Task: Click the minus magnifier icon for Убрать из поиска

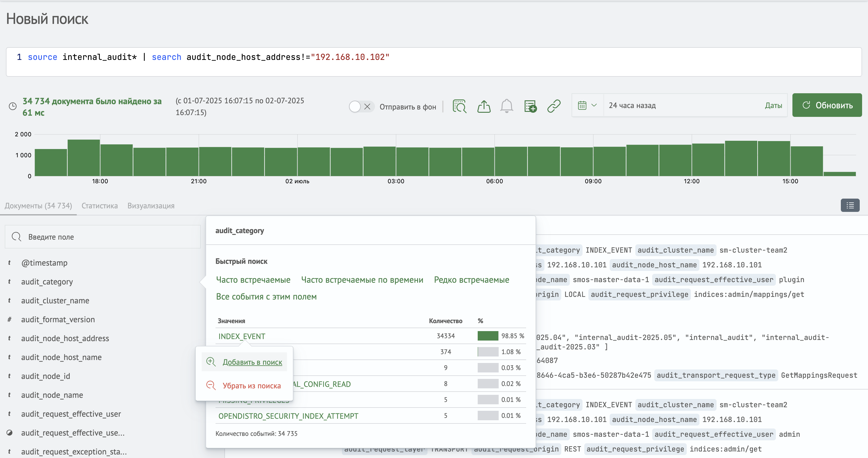Action: click(x=211, y=385)
